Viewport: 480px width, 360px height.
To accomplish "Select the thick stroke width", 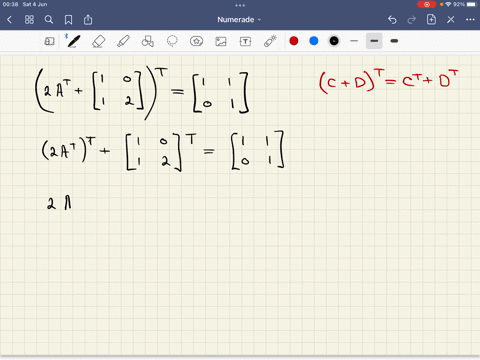I will click(394, 41).
